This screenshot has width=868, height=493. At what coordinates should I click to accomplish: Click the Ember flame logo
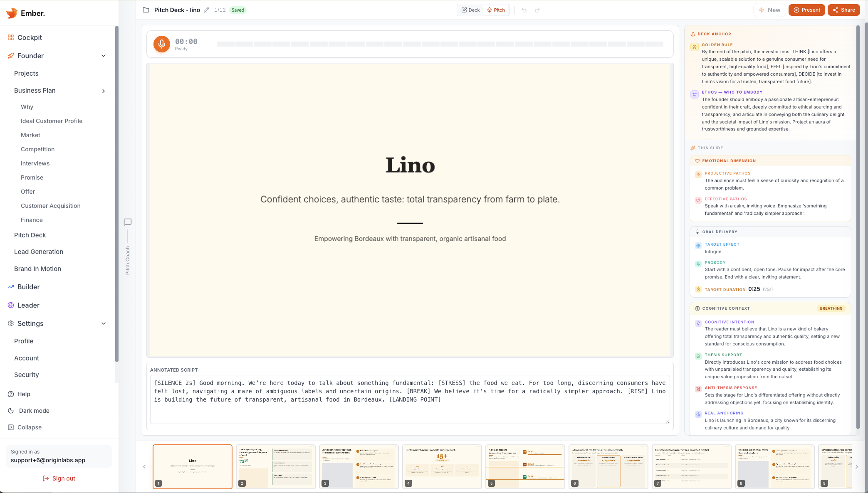coord(11,13)
